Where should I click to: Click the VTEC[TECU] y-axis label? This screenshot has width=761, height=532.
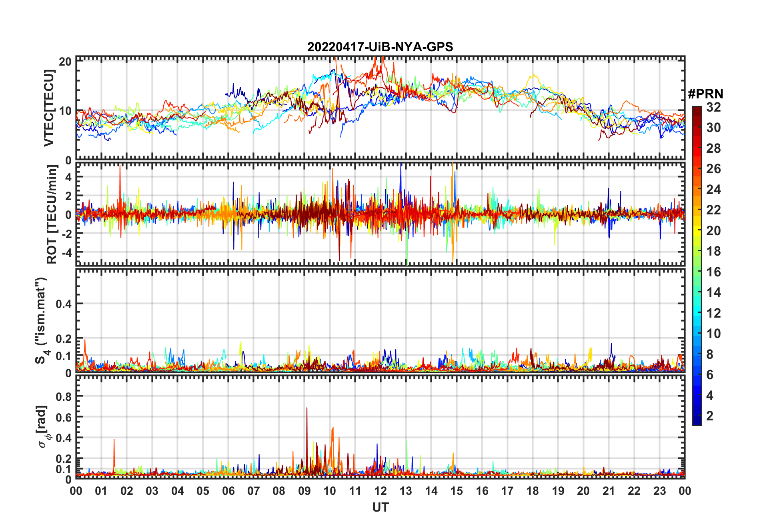pyautogui.click(x=49, y=108)
